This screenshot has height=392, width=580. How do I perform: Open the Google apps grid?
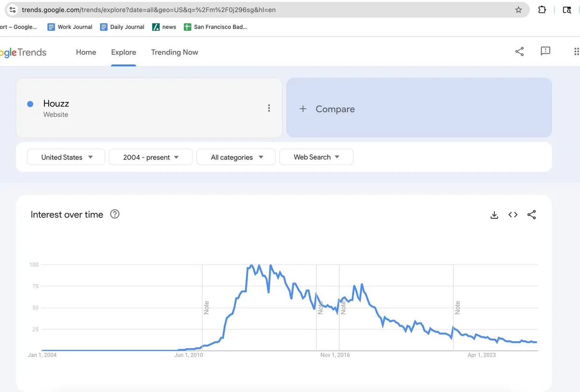[576, 52]
